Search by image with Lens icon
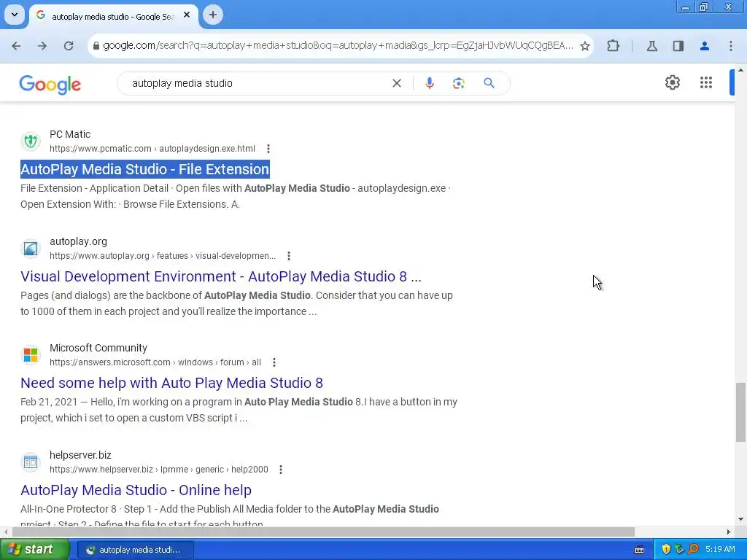 tap(458, 83)
